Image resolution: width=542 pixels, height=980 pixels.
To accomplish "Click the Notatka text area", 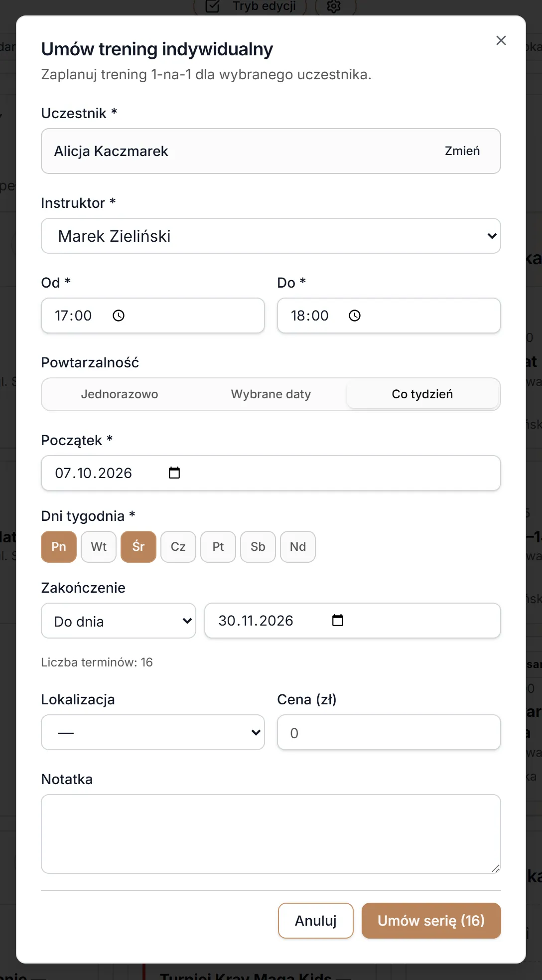I will tap(271, 834).
